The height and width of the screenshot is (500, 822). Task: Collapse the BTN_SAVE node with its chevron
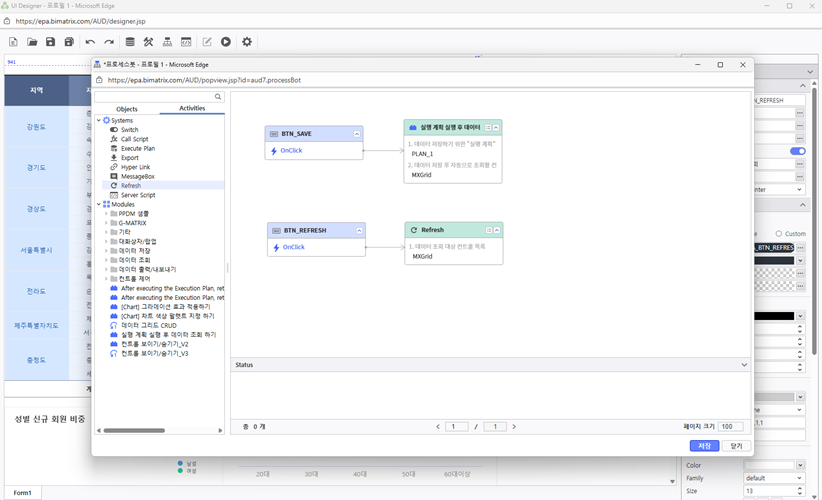(357, 133)
